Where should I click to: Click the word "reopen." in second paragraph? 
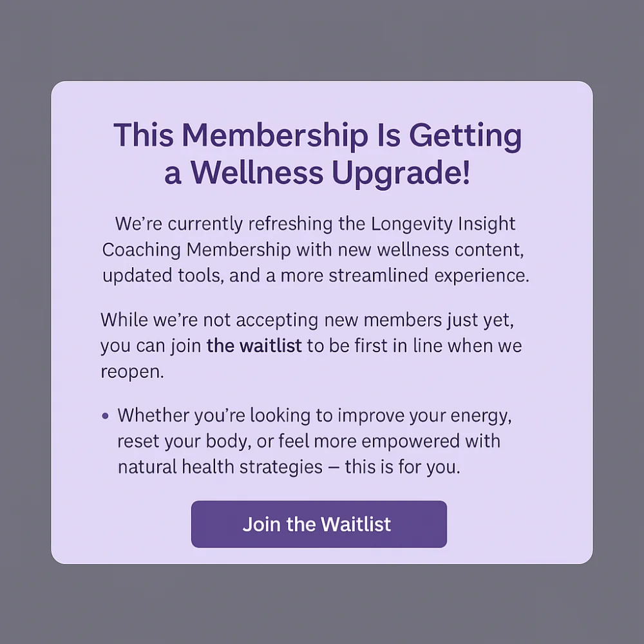point(132,372)
